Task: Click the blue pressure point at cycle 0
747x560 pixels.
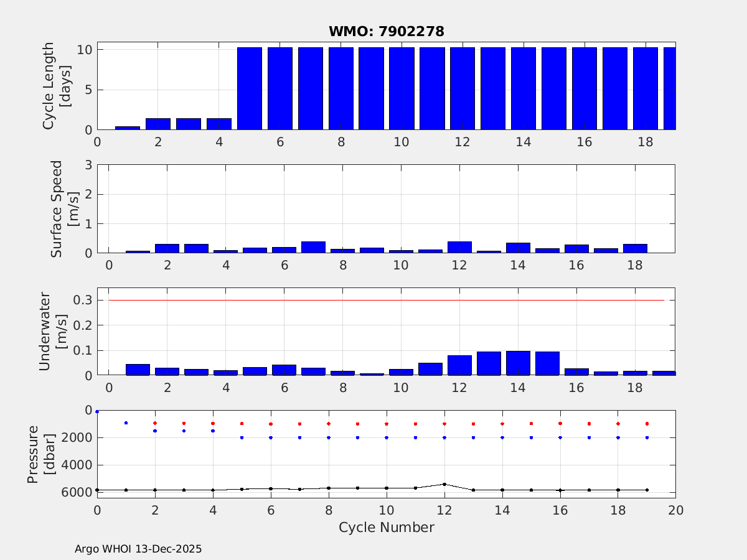Action: click(97, 412)
